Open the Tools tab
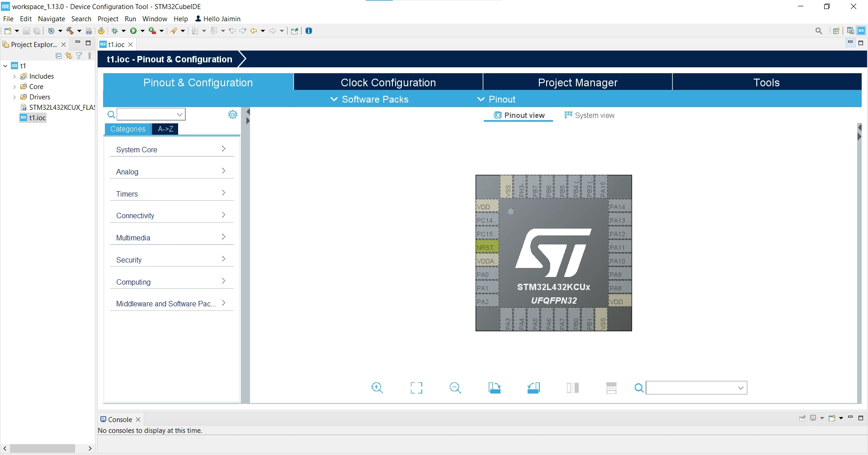The width and height of the screenshot is (868, 455). [766, 82]
